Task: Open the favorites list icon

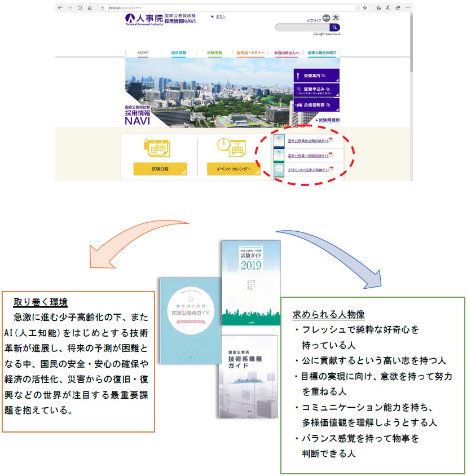Action: click(x=378, y=8)
